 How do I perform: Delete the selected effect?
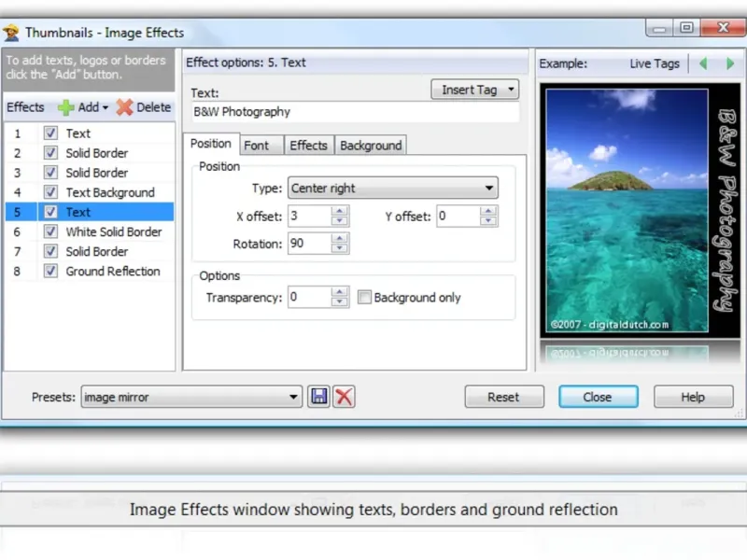(144, 107)
